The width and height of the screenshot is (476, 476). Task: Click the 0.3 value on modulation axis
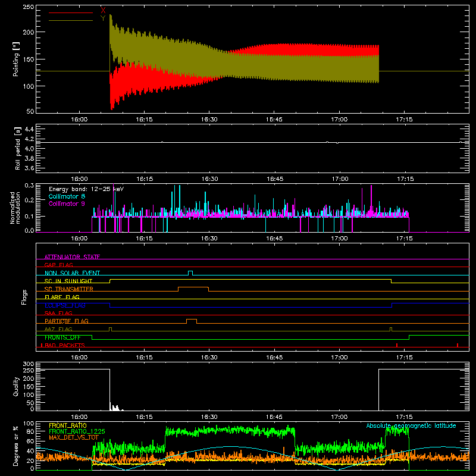pyautogui.click(x=29, y=186)
